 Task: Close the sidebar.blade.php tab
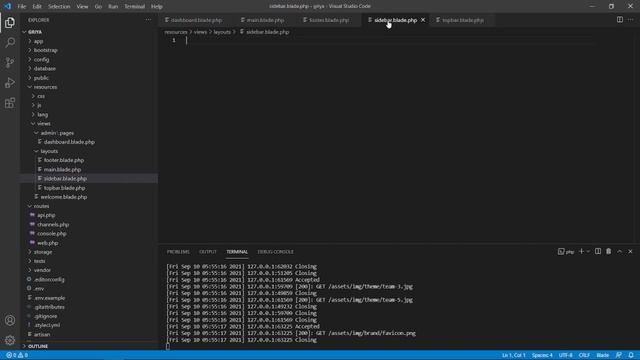[x=423, y=20]
